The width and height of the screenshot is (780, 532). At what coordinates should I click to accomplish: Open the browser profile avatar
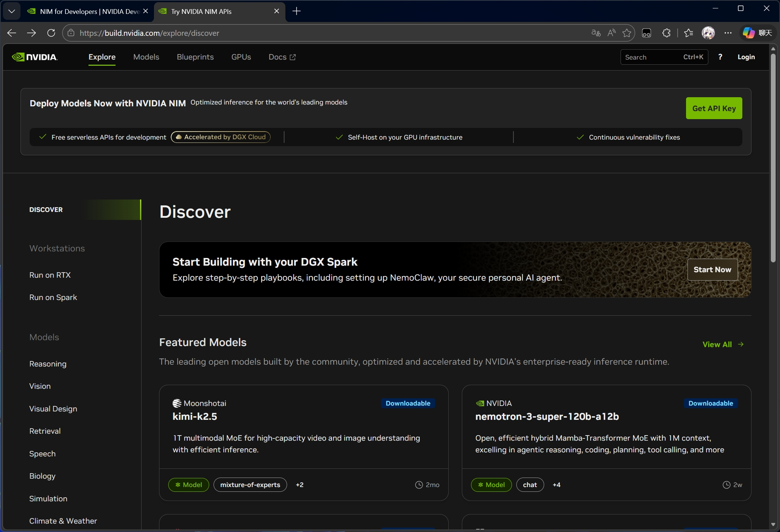pyautogui.click(x=708, y=33)
